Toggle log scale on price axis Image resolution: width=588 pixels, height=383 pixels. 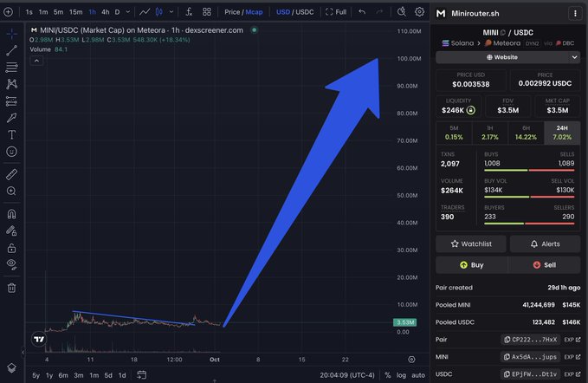pos(401,375)
